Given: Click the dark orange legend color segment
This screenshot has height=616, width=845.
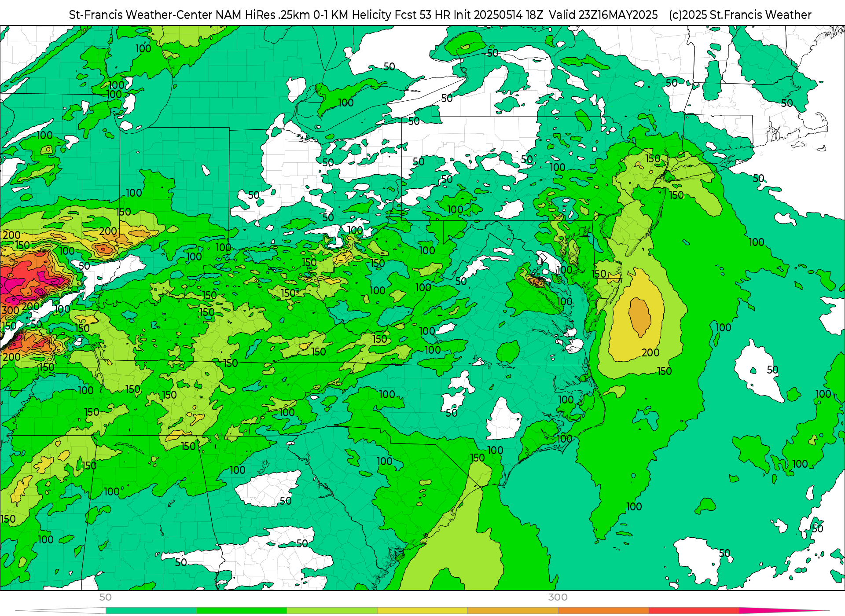Looking at the screenshot, I should coord(603,611).
